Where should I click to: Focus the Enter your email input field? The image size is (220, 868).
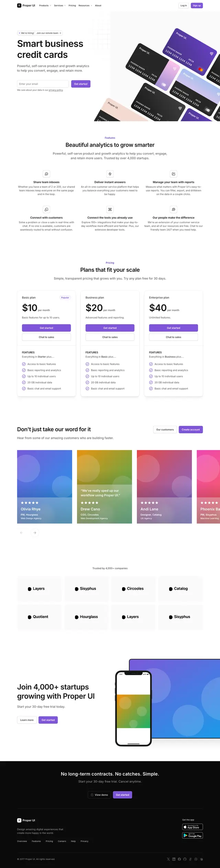[x=43, y=84]
